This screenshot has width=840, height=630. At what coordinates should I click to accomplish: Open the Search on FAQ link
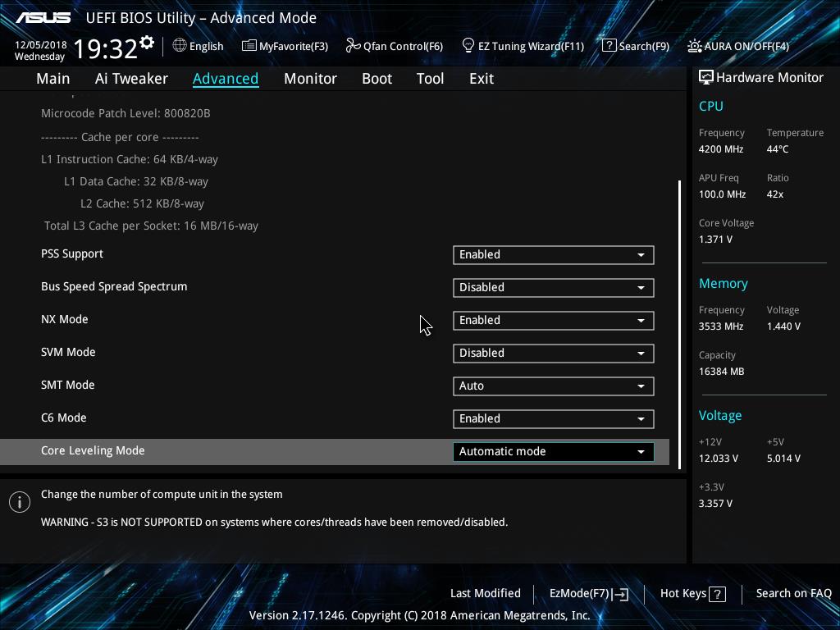(x=793, y=593)
